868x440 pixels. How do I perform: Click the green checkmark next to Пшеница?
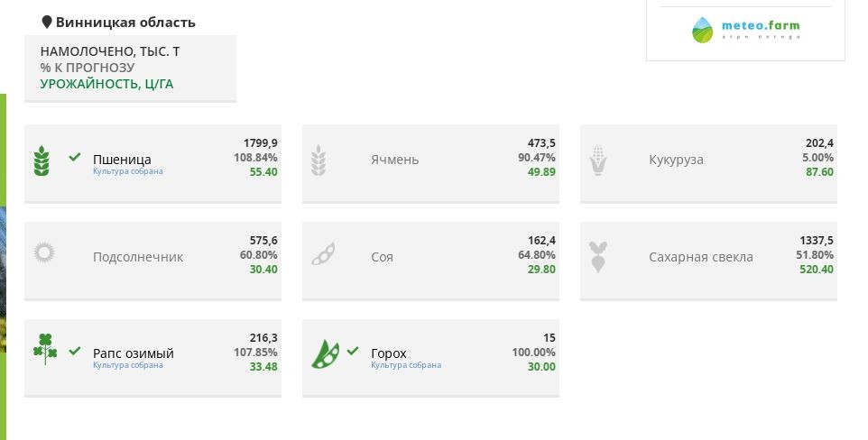[75, 157]
